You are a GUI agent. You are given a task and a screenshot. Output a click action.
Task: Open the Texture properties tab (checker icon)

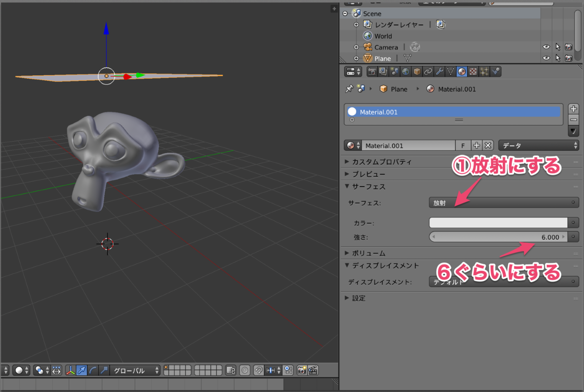tap(473, 71)
